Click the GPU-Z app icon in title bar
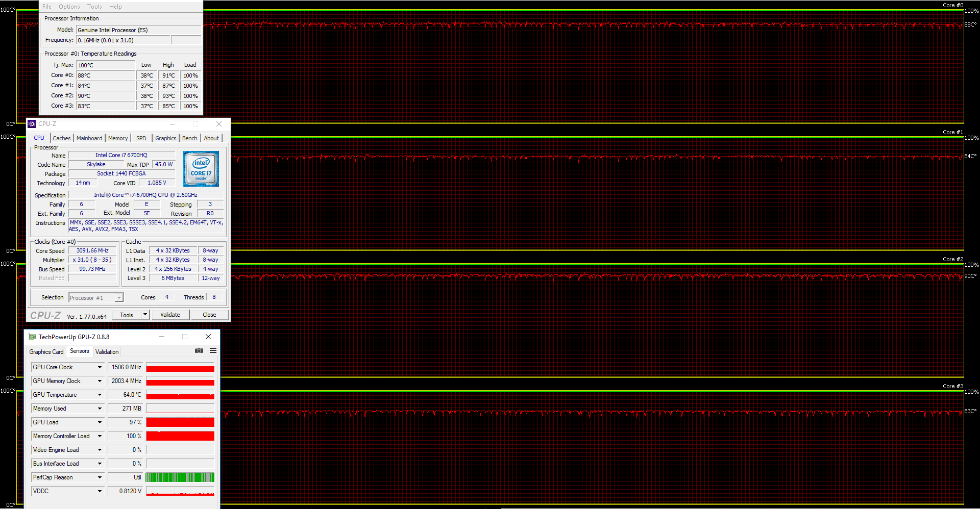The height and width of the screenshot is (509, 980). 33,337
